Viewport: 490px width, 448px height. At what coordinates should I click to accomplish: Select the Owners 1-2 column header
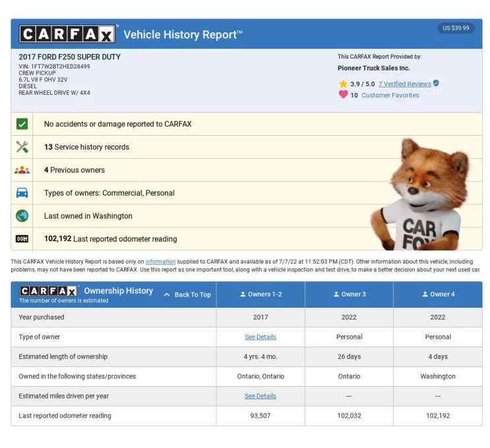point(260,294)
